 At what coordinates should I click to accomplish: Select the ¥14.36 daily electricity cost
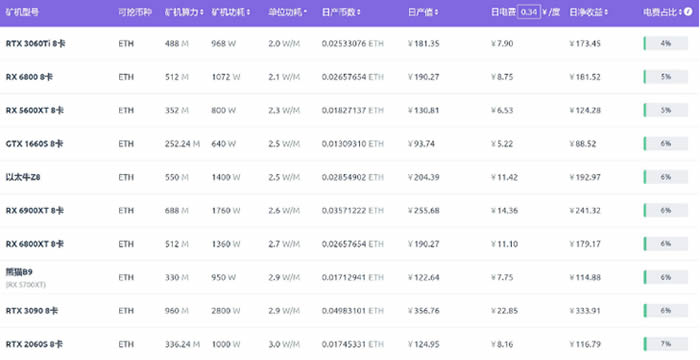click(x=504, y=210)
